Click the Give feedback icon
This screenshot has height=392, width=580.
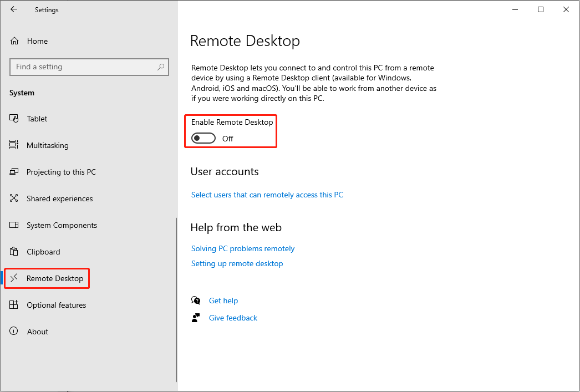coord(196,317)
